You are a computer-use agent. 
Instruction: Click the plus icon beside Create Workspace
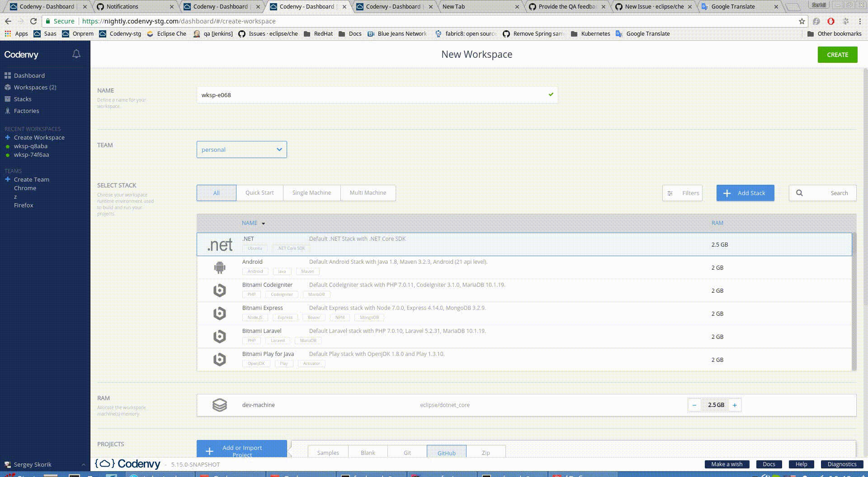(x=8, y=137)
